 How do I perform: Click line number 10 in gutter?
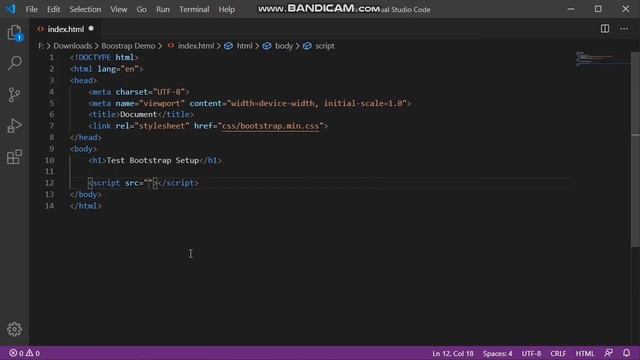[49, 160]
